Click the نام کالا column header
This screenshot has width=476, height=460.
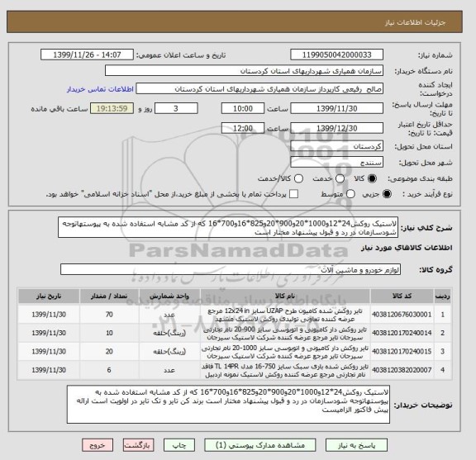[285, 296]
